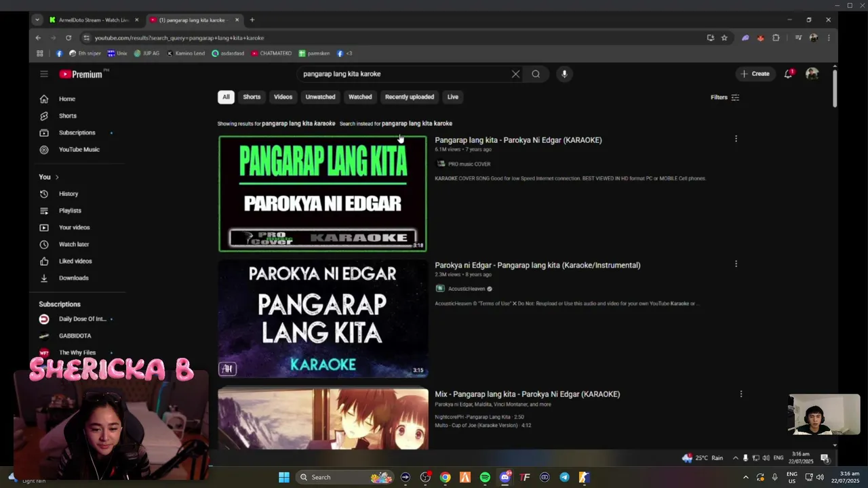This screenshot has height=488, width=868.
Task: Open Discord from the taskbar
Action: click(x=505, y=477)
